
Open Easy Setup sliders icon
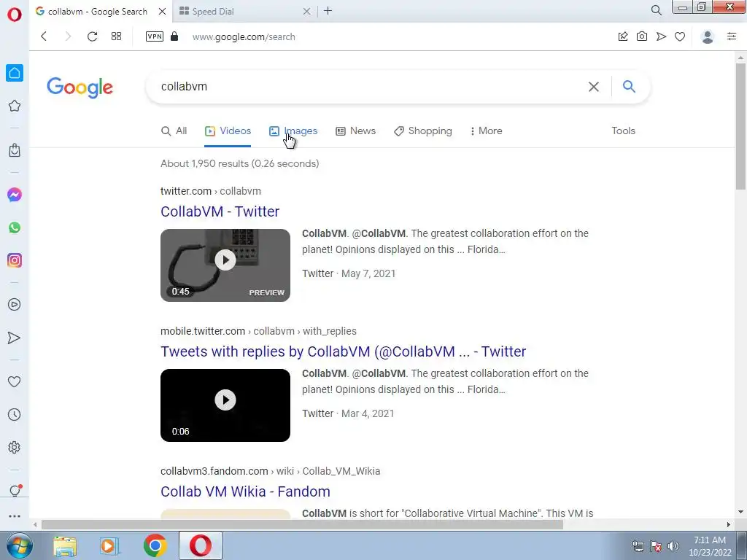732,36
